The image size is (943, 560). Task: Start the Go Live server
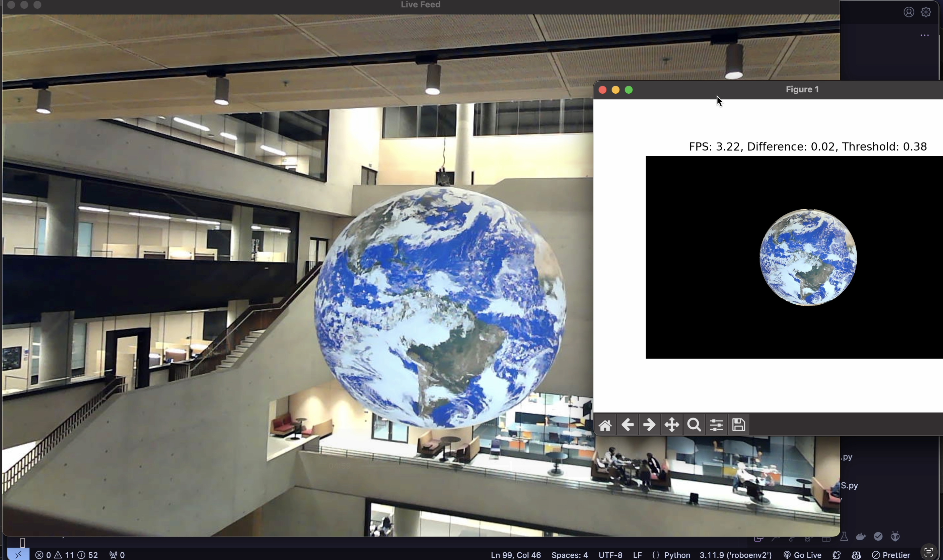pos(803,555)
